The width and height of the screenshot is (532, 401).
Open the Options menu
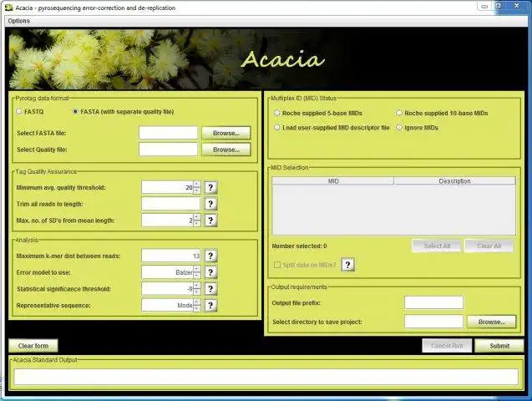[x=18, y=21]
